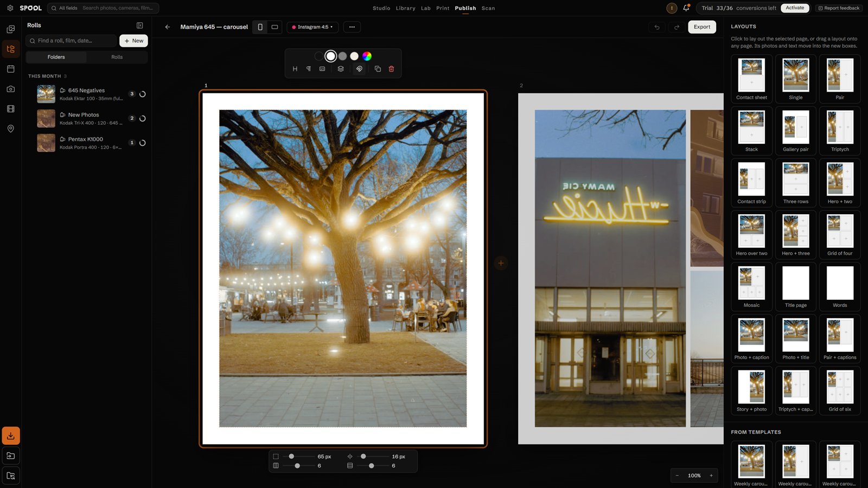The image size is (868, 488).
Task: Toggle the snap magnet tool
Action: pyautogui.click(x=359, y=69)
